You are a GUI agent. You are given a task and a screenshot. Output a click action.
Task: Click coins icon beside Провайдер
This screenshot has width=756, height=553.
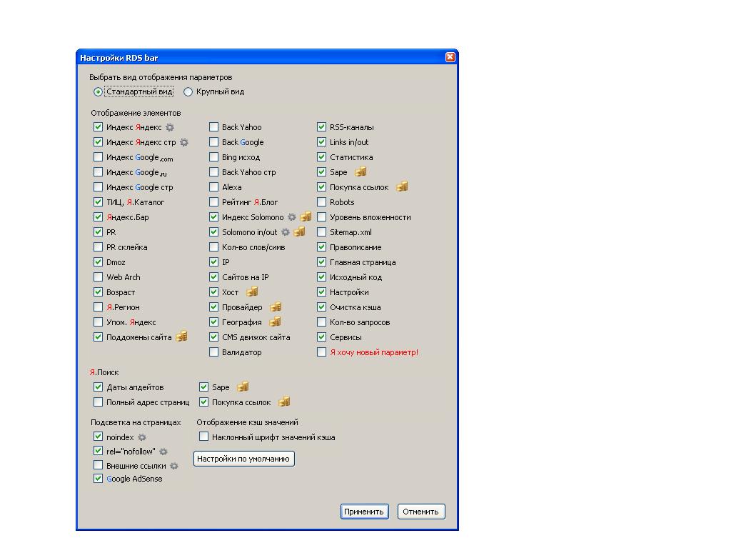[276, 307]
